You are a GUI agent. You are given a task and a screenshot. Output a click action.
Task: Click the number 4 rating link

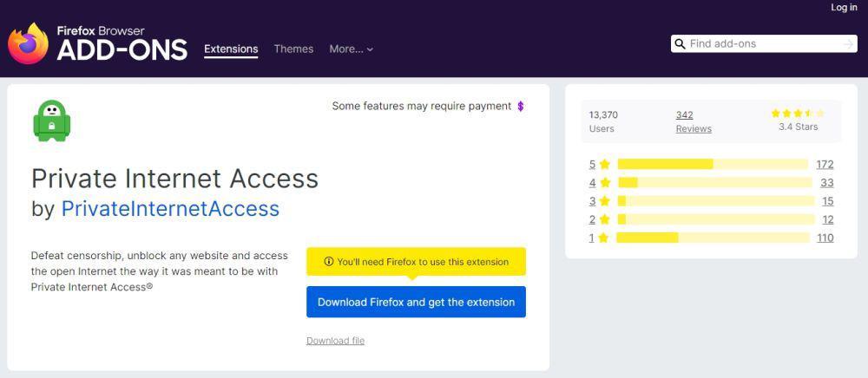coord(592,182)
